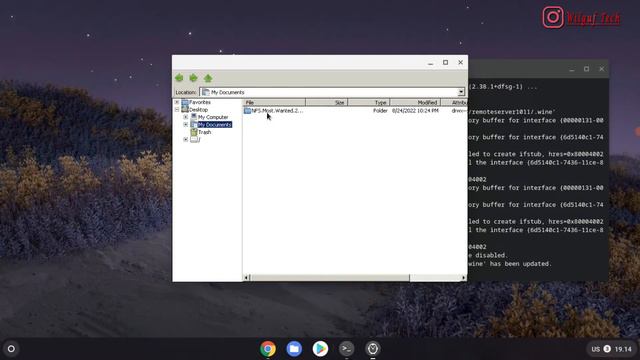Image resolution: width=640 pixels, height=360 pixels.
Task: Minimize the terminal window behind
Action: (571, 69)
